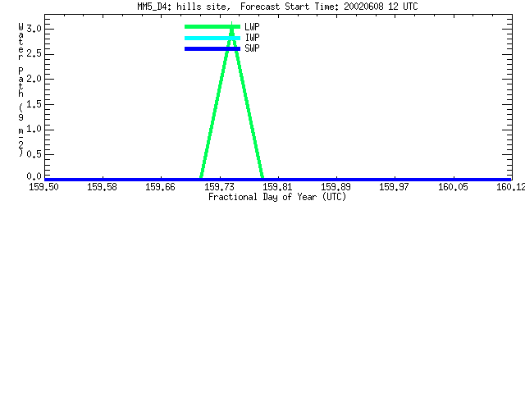Click the x-axis tick label 160.05
The width and height of the screenshot is (525, 420).
[x=453, y=187]
